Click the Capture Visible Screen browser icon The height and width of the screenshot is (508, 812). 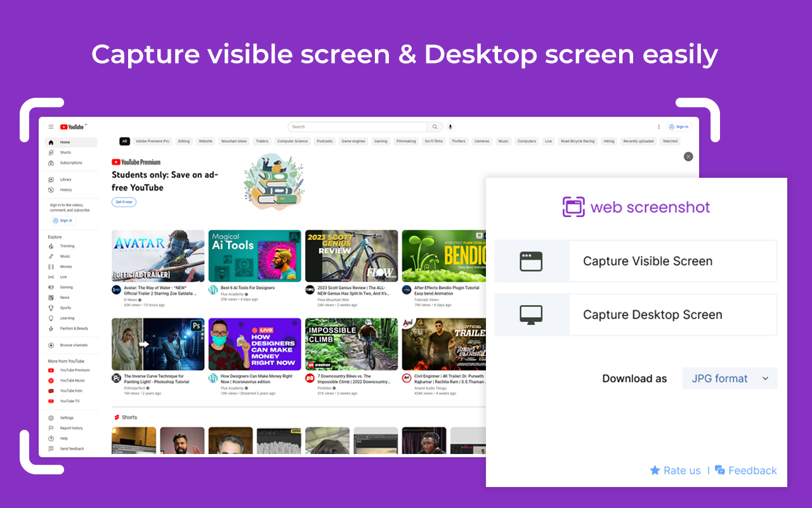pyautogui.click(x=531, y=261)
